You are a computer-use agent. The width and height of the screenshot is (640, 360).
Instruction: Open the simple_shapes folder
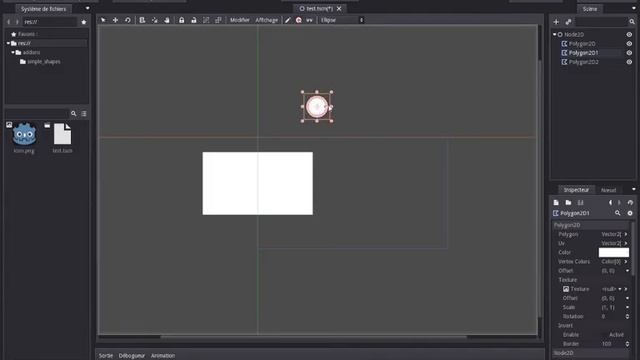click(x=44, y=62)
